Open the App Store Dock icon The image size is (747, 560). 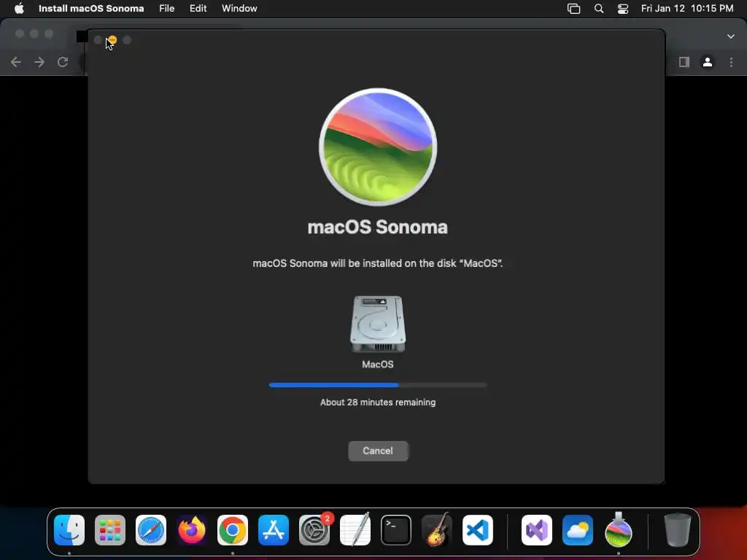274,530
